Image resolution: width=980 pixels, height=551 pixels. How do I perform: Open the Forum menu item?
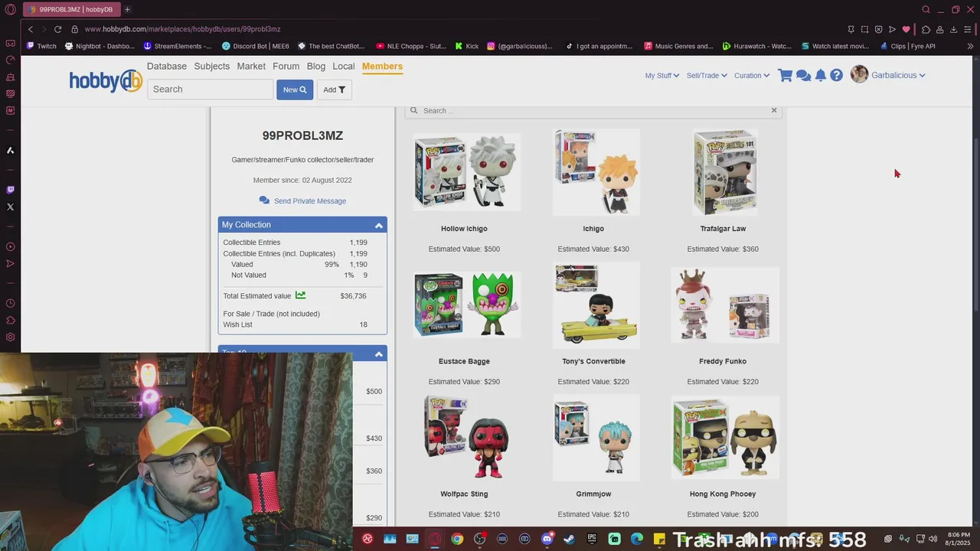click(x=286, y=67)
